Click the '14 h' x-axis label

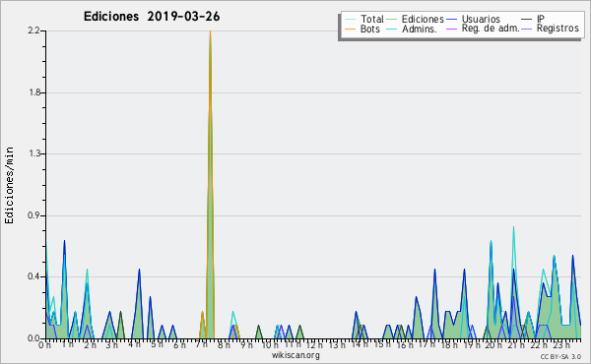click(359, 344)
